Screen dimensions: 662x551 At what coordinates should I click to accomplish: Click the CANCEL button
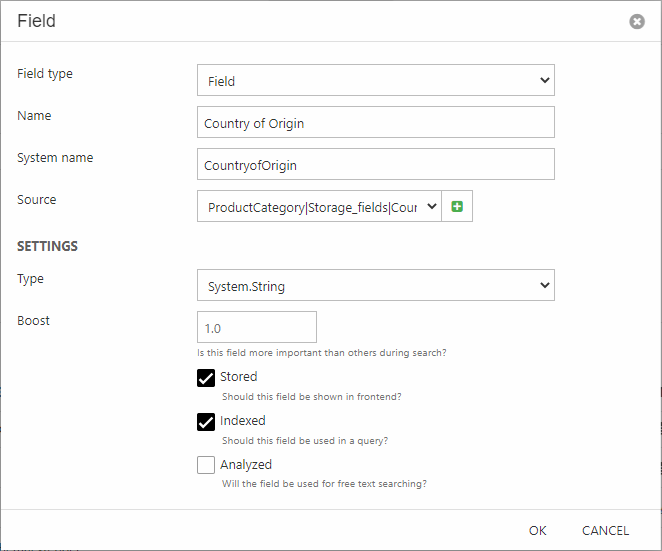tap(605, 530)
